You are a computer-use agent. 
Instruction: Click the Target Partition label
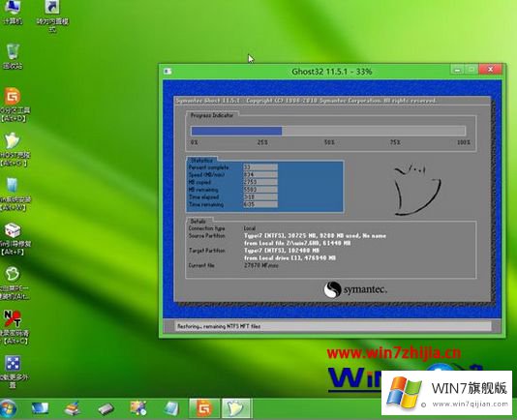[207, 251]
